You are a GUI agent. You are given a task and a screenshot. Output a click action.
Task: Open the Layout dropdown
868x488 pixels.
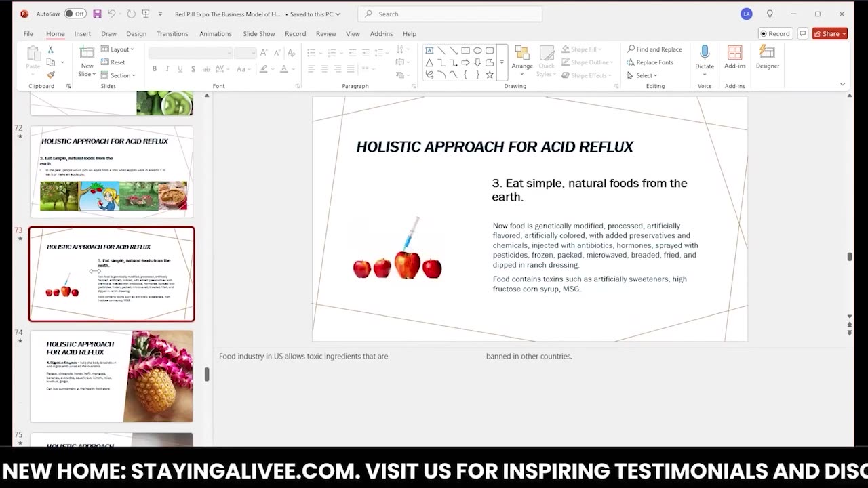pos(117,49)
